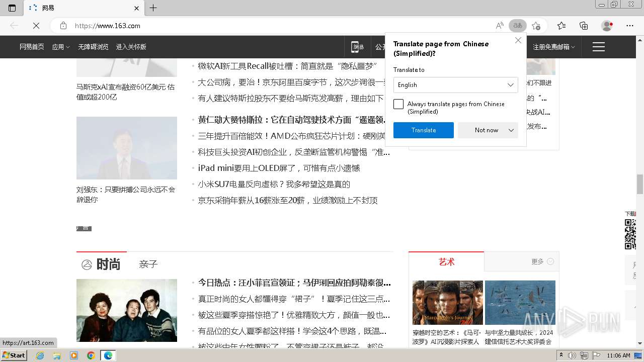The height and width of the screenshot is (362, 644).
Task: Open the Translate to language dropdown
Action: click(x=455, y=85)
